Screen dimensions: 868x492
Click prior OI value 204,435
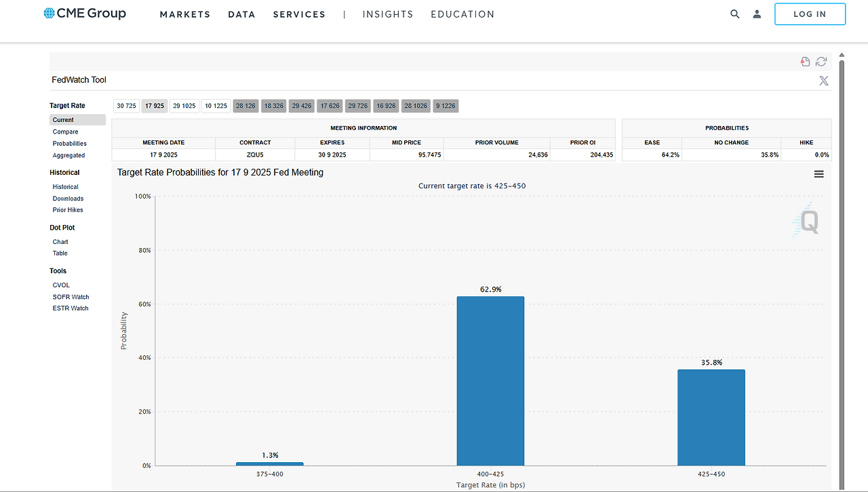[601, 155]
